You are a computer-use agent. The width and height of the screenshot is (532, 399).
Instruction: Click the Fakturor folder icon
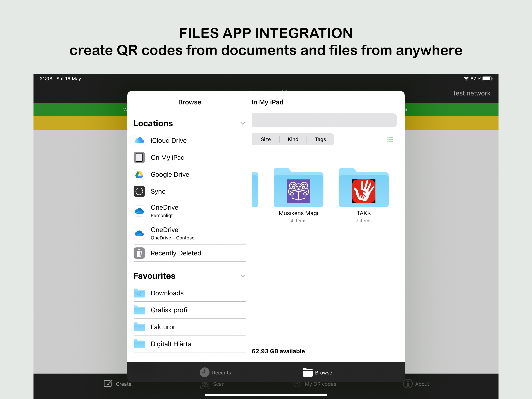139,327
